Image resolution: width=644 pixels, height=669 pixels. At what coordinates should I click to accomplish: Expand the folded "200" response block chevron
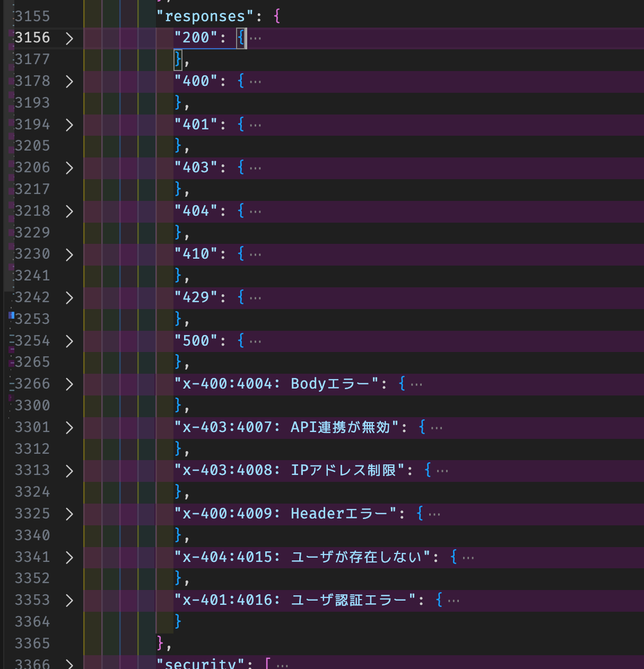(x=69, y=38)
